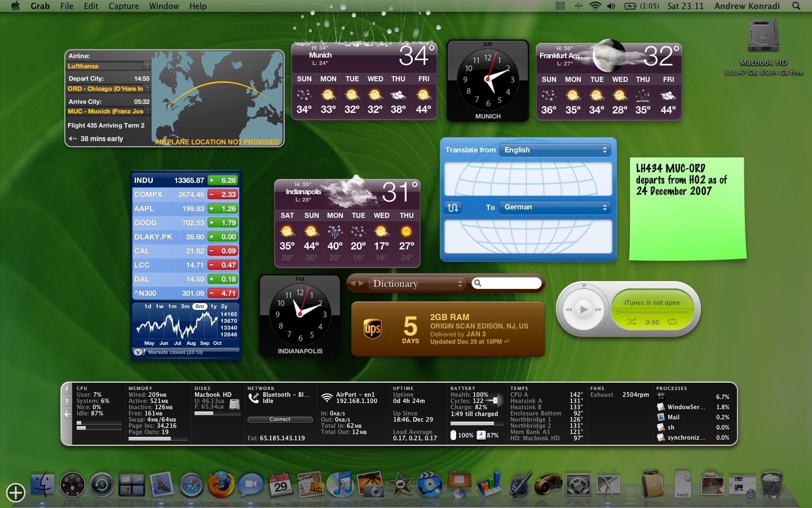This screenshot has height=508, width=812.
Task: Click the Spotlight magnifying glass
Action: click(x=796, y=6)
